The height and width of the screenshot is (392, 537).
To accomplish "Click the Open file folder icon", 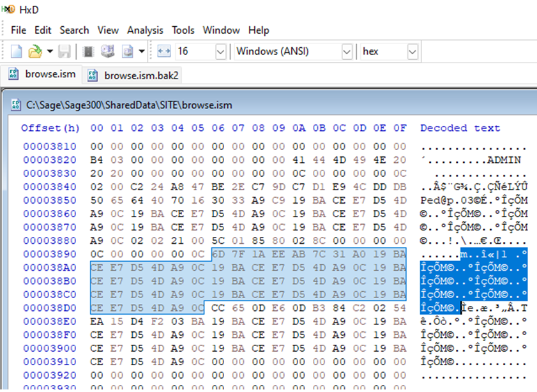I will (x=34, y=51).
